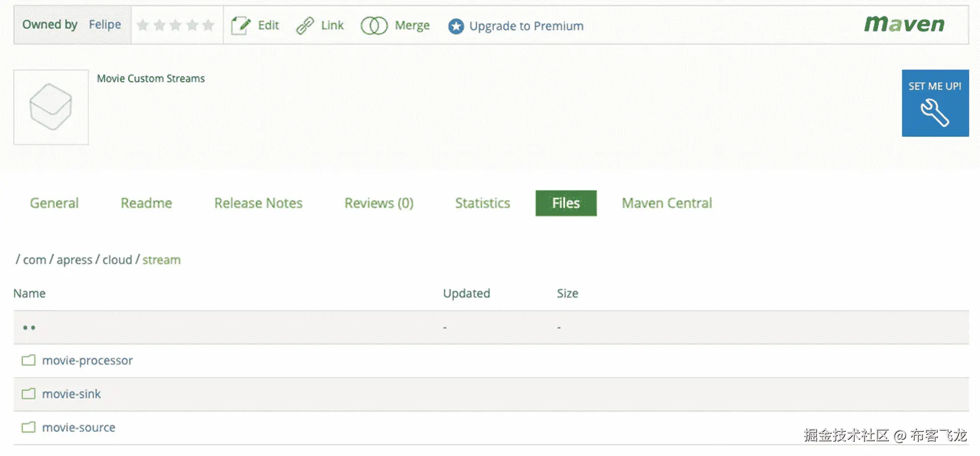
Task: Click the Upgrade to Premium star icon
Action: point(456,26)
